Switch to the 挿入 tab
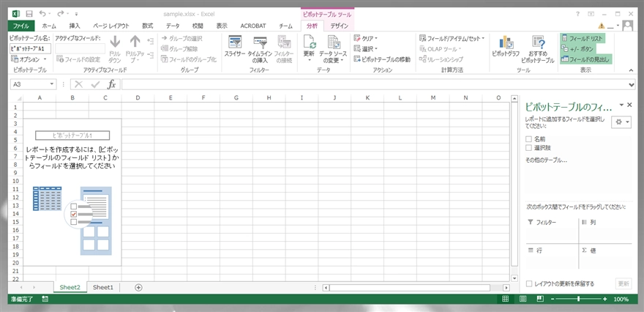The height and width of the screenshot is (312, 644). point(75,26)
